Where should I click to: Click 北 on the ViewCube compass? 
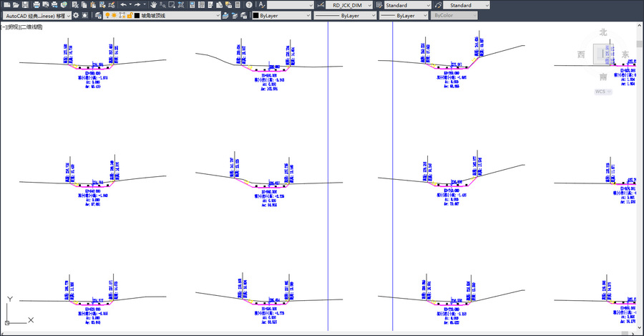(x=603, y=32)
